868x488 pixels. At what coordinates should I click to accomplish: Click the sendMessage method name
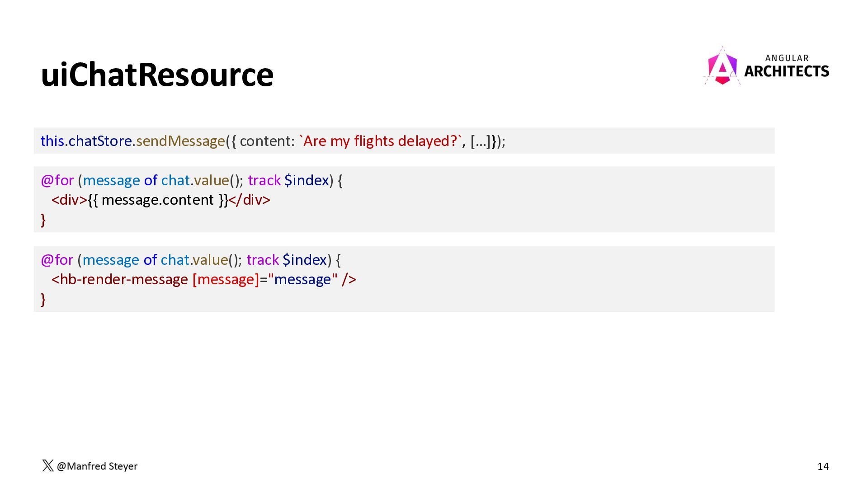[x=180, y=141]
